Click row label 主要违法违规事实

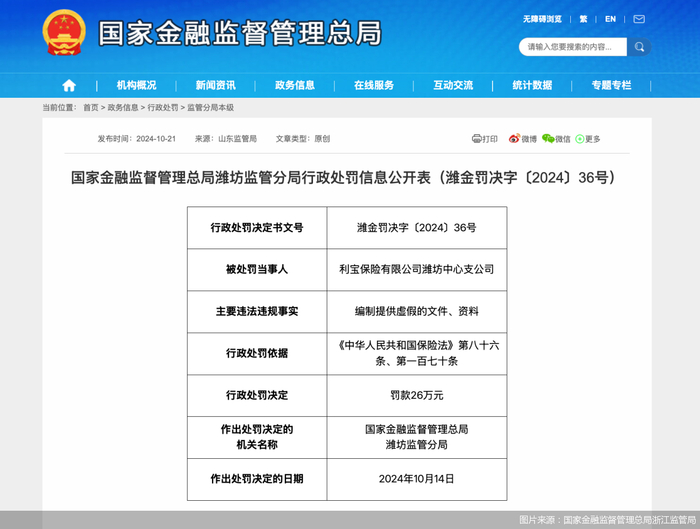pyautogui.click(x=257, y=311)
